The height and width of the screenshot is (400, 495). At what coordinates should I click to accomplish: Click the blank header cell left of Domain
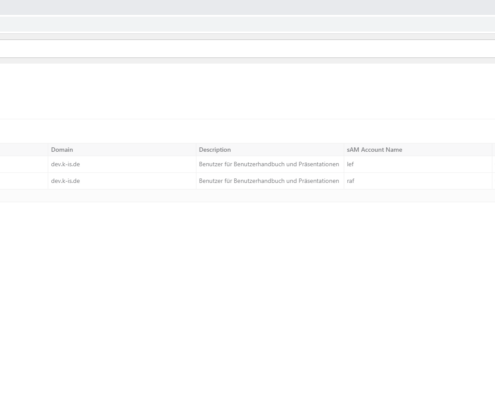(24, 150)
